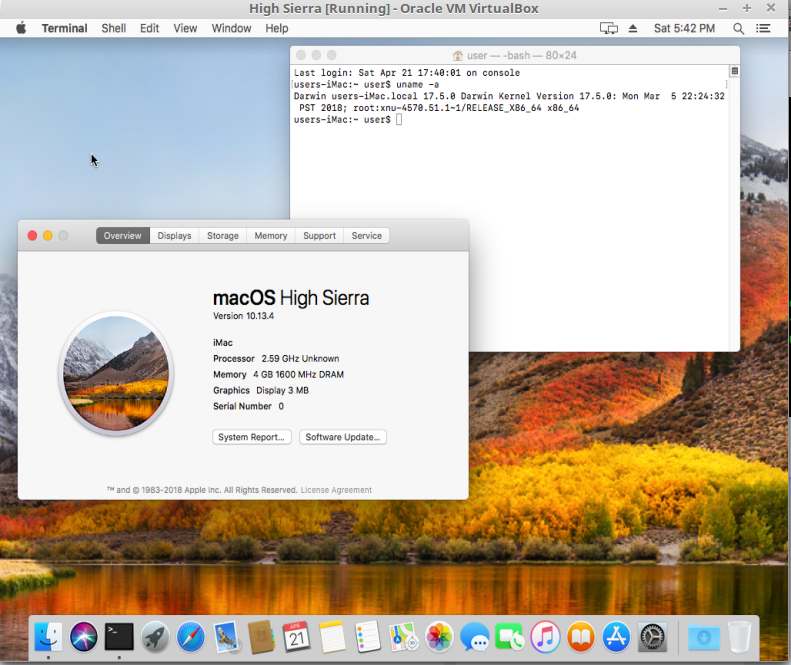Open Photos app in Dock

pyautogui.click(x=439, y=637)
